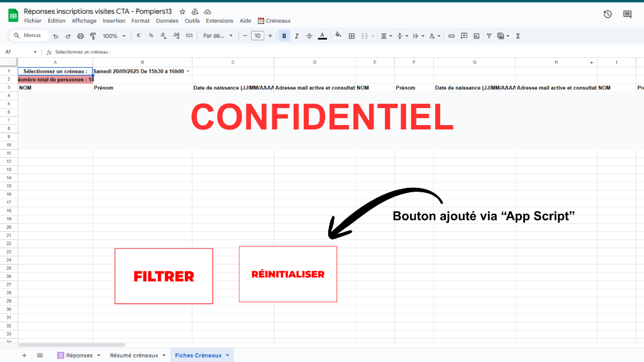The width and height of the screenshot is (644, 362).
Task: Open horizontal align dropdown
Action: [x=386, y=36]
